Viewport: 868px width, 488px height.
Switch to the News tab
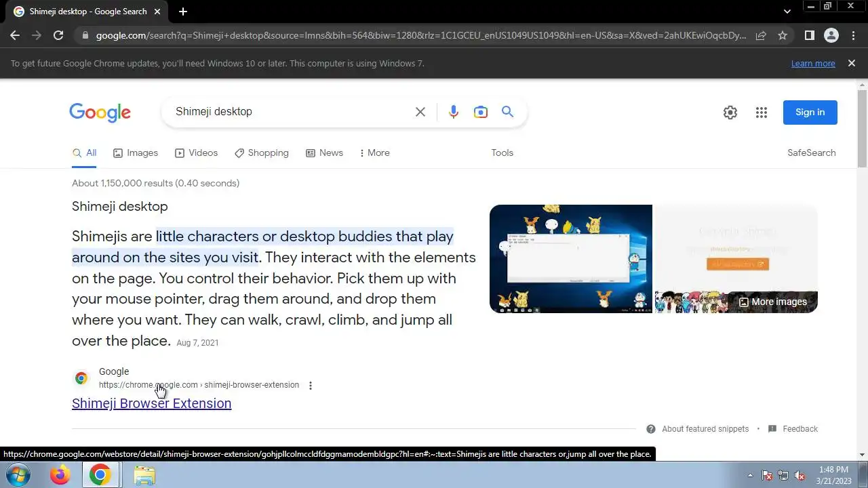324,153
